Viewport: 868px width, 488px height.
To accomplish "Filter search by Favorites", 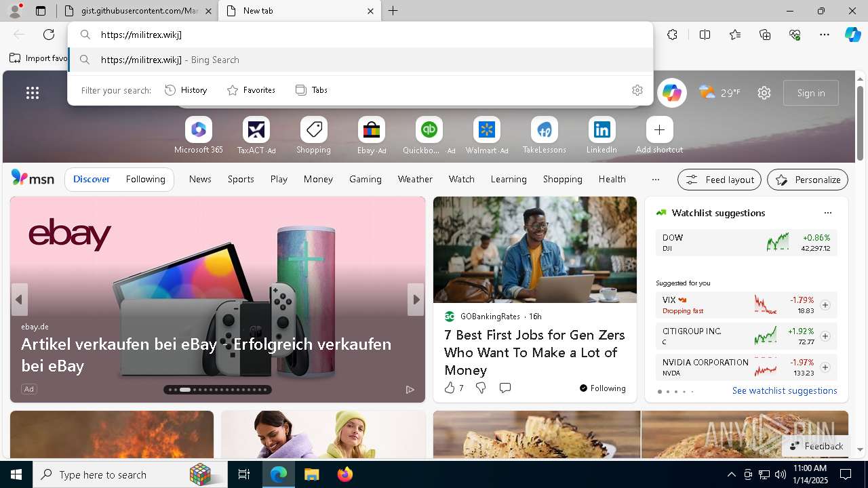I will pyautogui.click(x=251, y=90).
